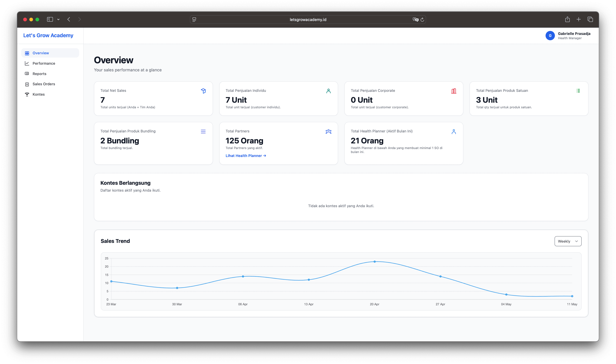
Task: Click the Sales Orders document icon
Action: point(27,84)
